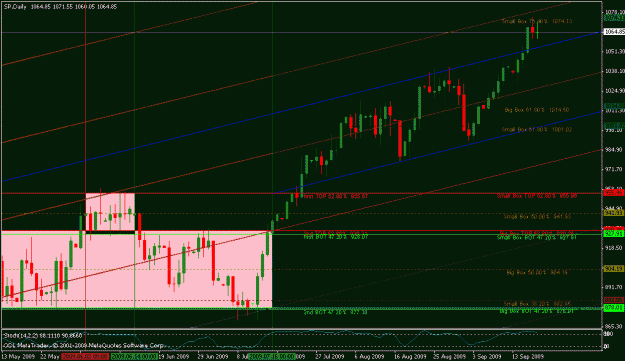Click the 891.70 price axis label
This screenshot has width=625, height=361.
(614, 287)
